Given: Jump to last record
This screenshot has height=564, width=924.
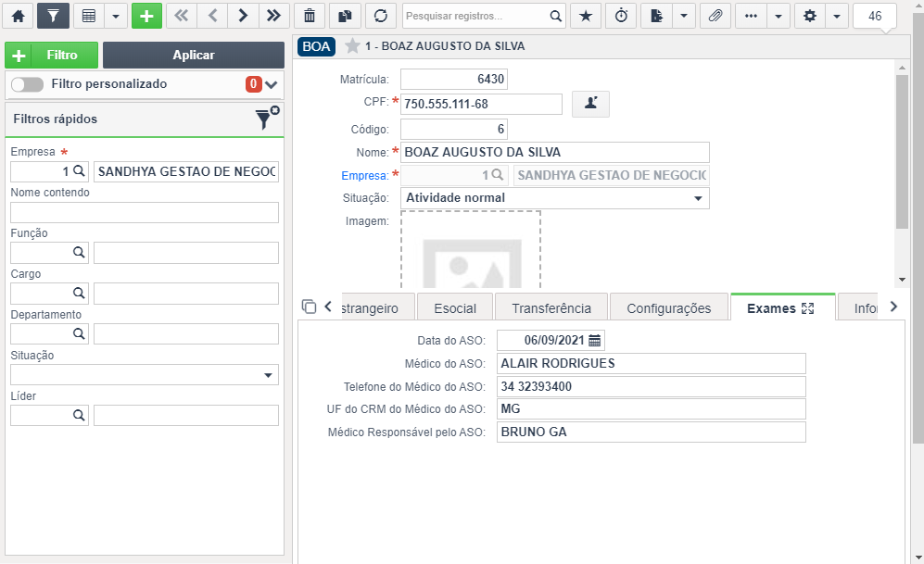Looking at the screenshot, I should [x=273, y=16].
